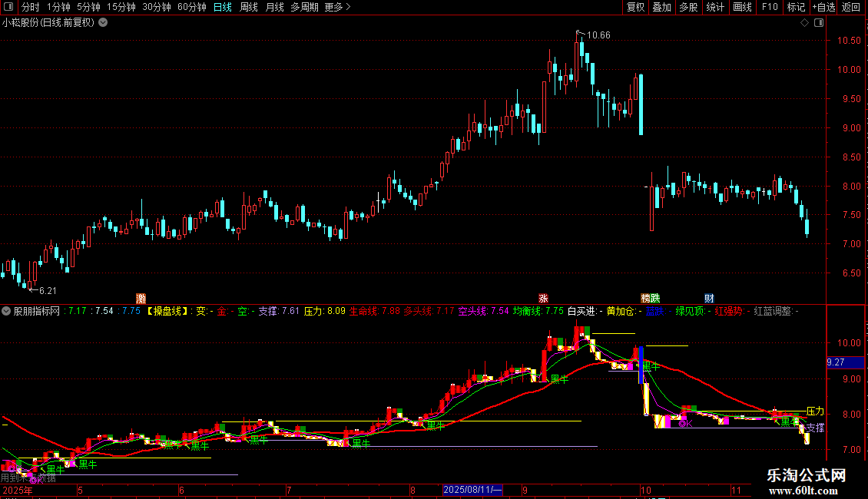Switch to 分时 intraday view
This screenshot has width=868, height=499.
[31, 7]
